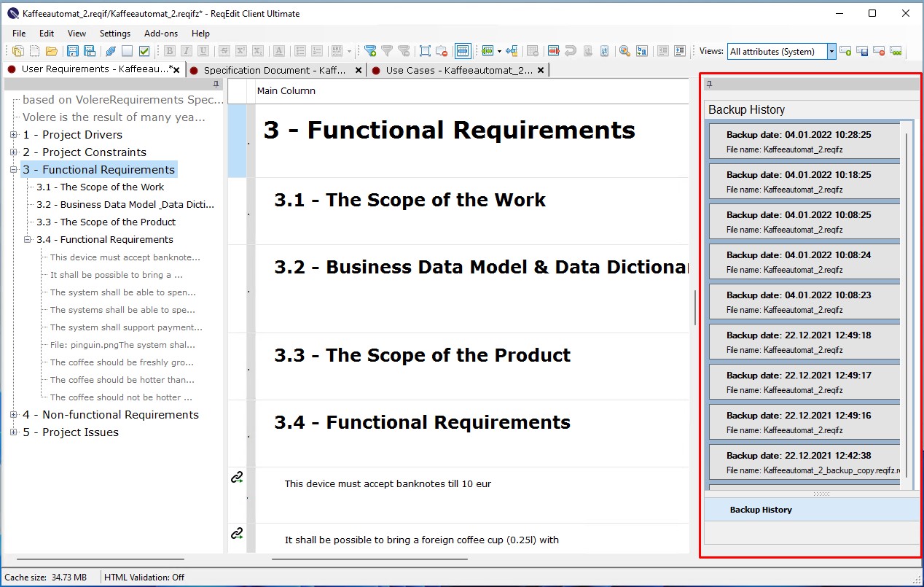This screenshot has width=924, height=587.
Task: Select backup dated 22.12.2021 12:49:18
Action: click(x=804, y=342)
